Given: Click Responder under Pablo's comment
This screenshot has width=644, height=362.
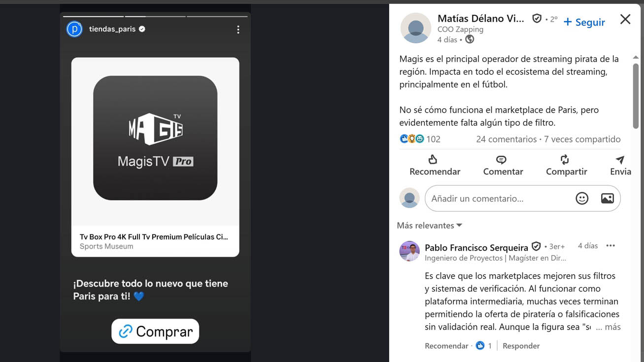Looking at the screenshot, I should tap(521, 346).
